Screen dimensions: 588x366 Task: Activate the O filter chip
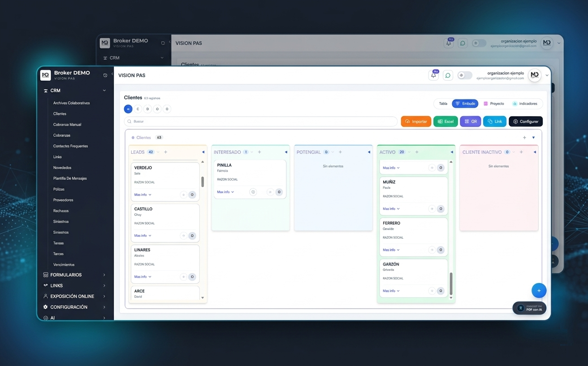(x=157, y=109)
